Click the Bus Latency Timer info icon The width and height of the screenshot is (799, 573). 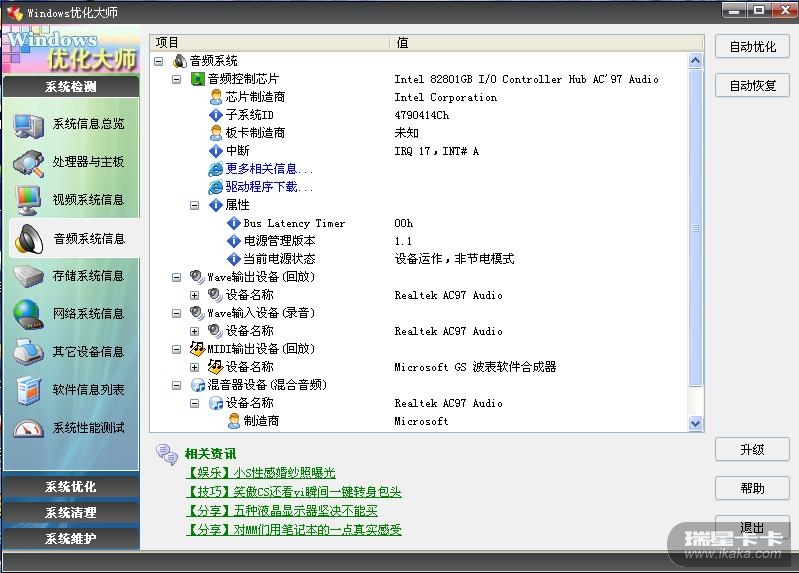click(233, 223)
